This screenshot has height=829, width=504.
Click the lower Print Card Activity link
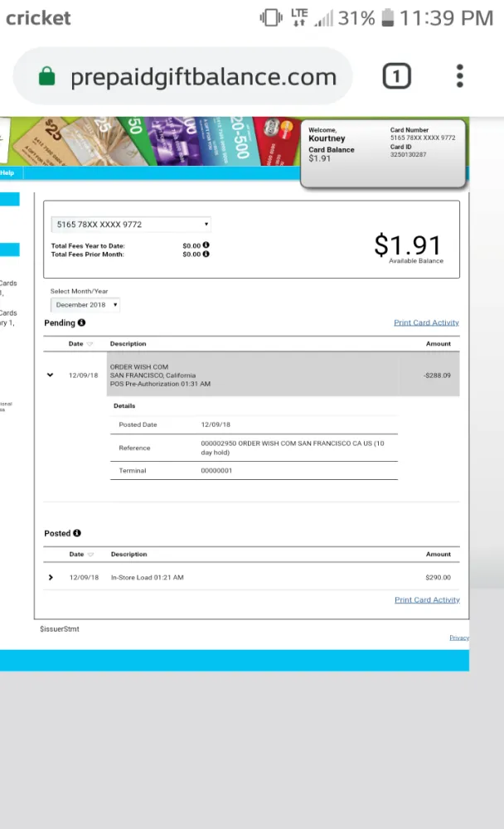coord(427,599)
